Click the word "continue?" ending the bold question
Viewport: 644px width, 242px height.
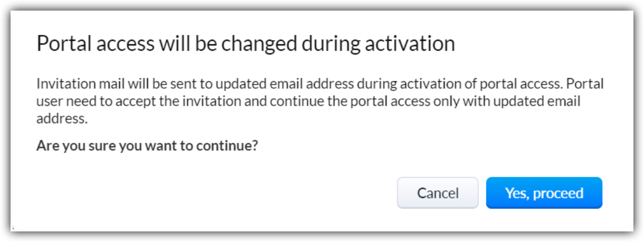226,145
